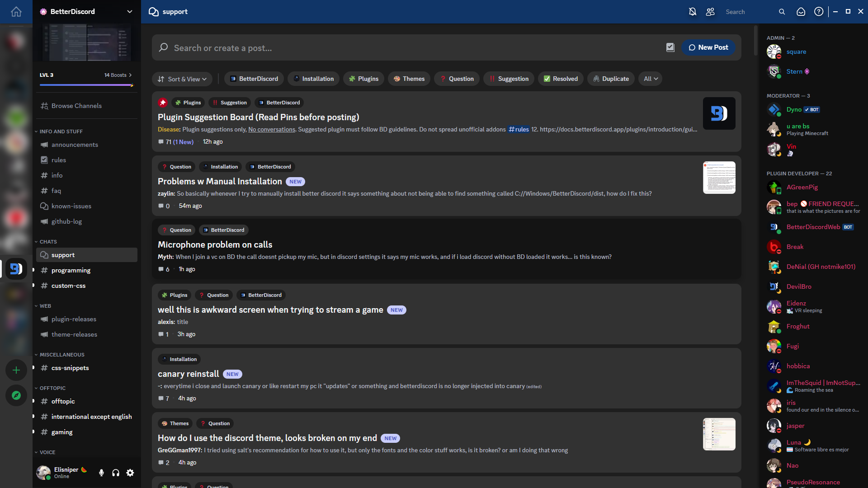The width and height of the screenshot is (868, 488).
Task: Click the New Post button
Action: coord(708,47)
